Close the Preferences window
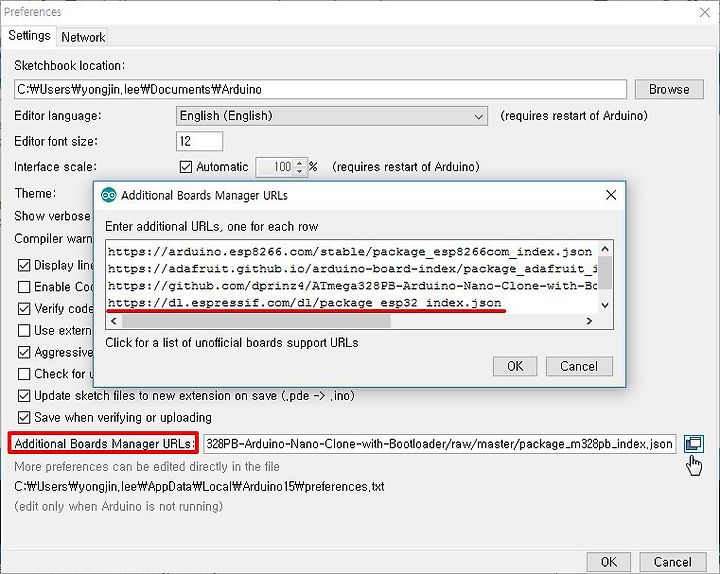 coord(705,12)
